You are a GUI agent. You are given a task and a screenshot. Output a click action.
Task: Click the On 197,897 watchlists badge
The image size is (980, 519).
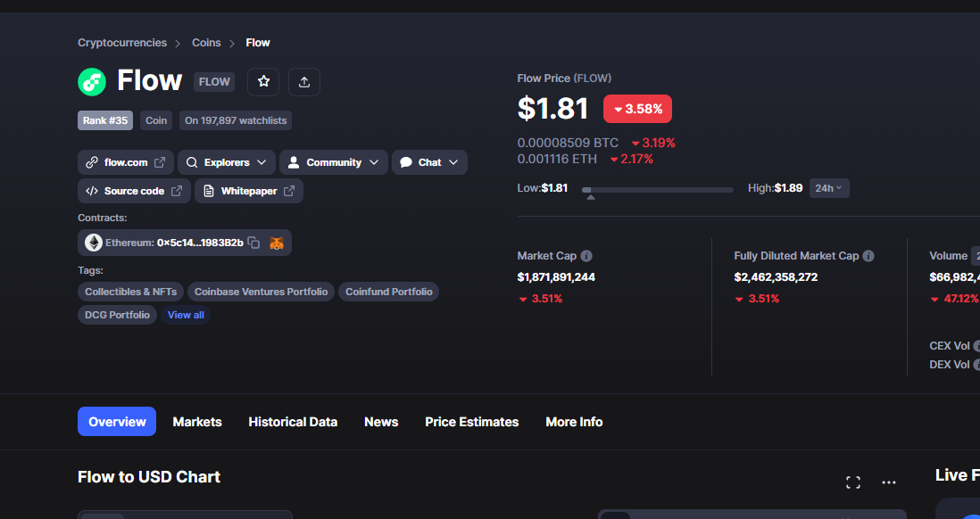[x=236, y=120]
